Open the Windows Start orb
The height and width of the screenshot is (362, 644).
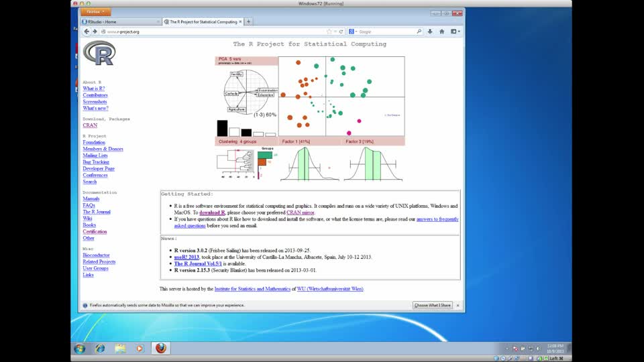tap(80, 349)
